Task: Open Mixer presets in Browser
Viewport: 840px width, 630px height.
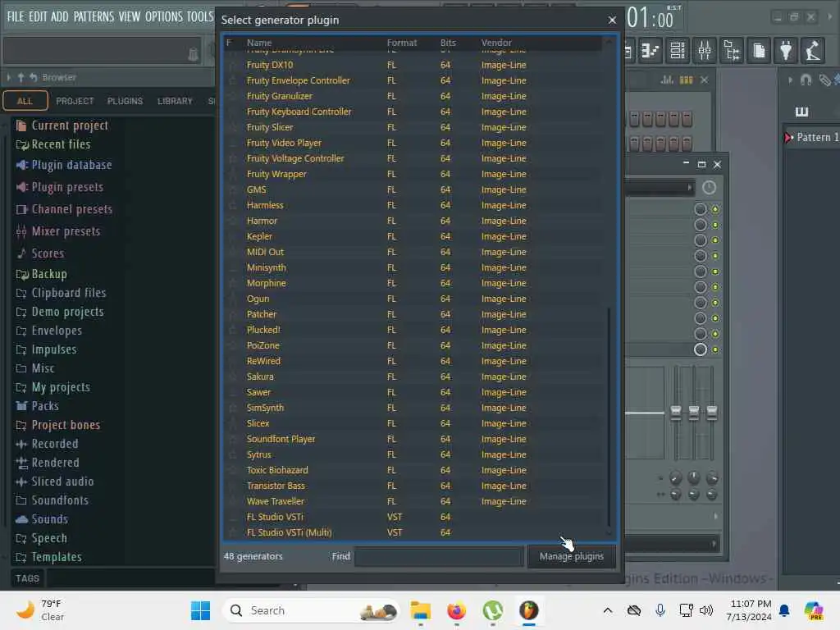Action: pos(58,231)
